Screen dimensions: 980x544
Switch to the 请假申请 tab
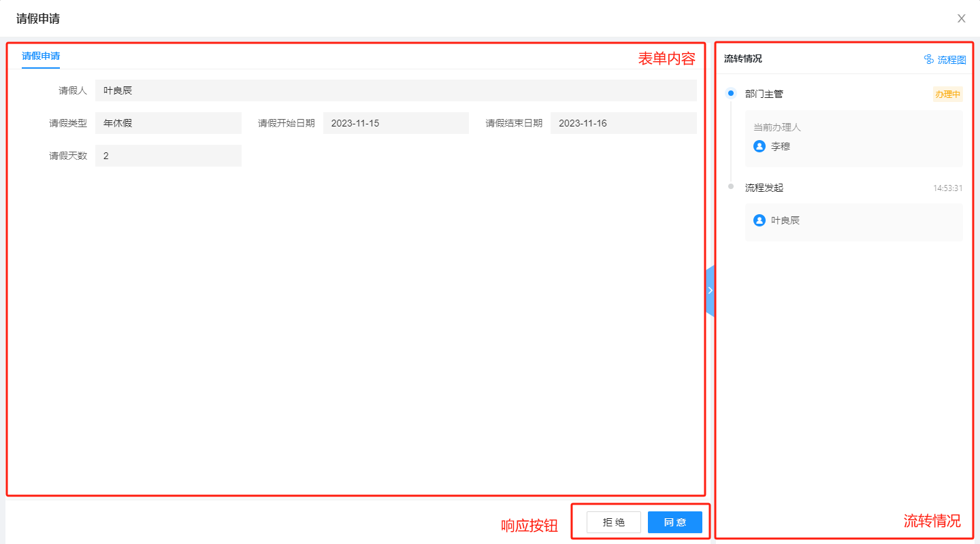[41, 56]
